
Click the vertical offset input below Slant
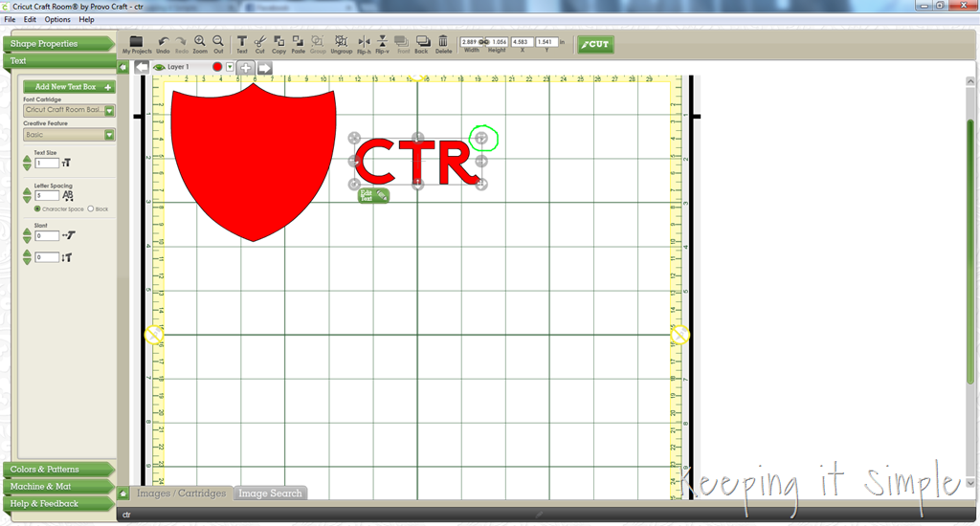click(x=47, y=257)
